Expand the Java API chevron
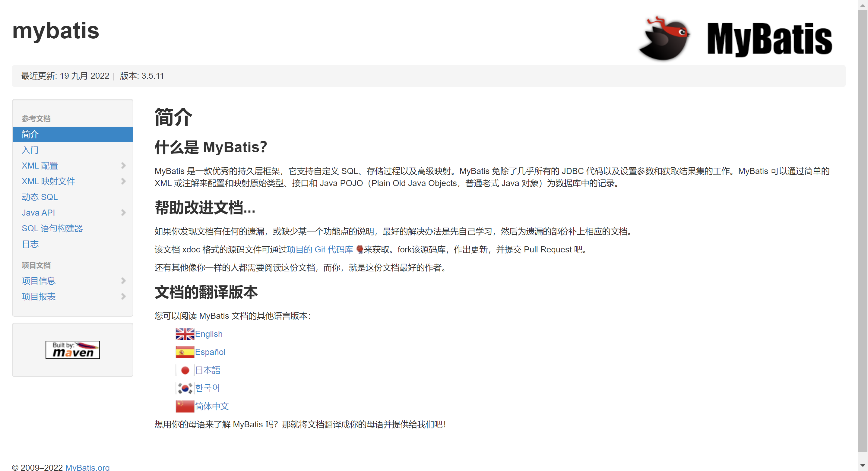 click(x=123, y=213)
